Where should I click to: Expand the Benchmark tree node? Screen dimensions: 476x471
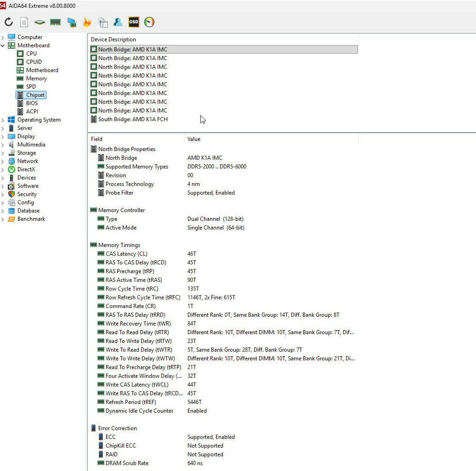[x=3, y=219]
